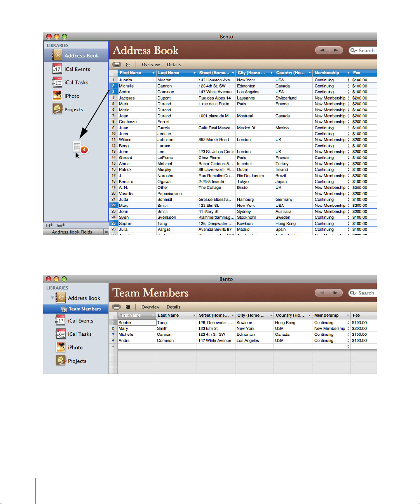This screenshot has width=420, height=504.
Task: Switch to form grid view in Address Book toolbar
Action: pos(128,65)
